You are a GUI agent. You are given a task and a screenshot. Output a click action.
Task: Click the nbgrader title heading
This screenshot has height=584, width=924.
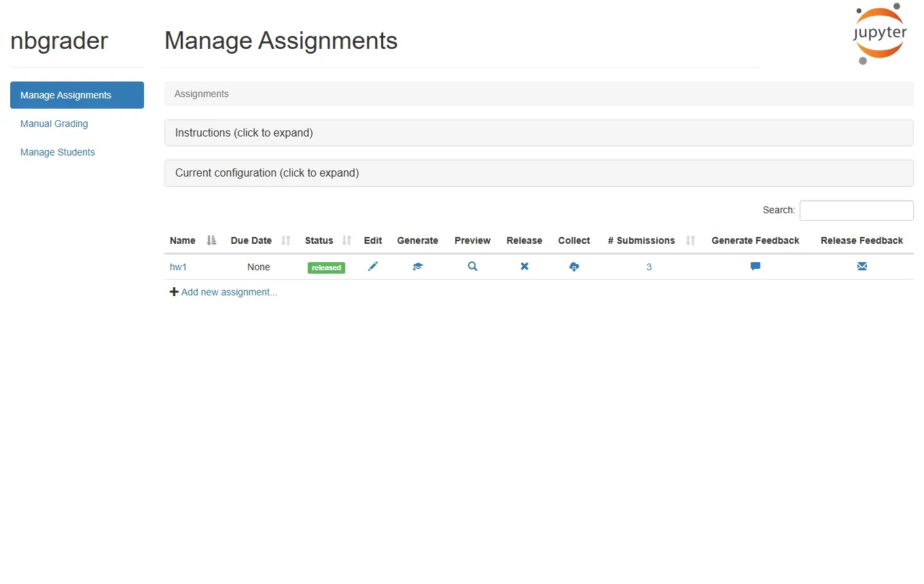click(x=59, y=41)
